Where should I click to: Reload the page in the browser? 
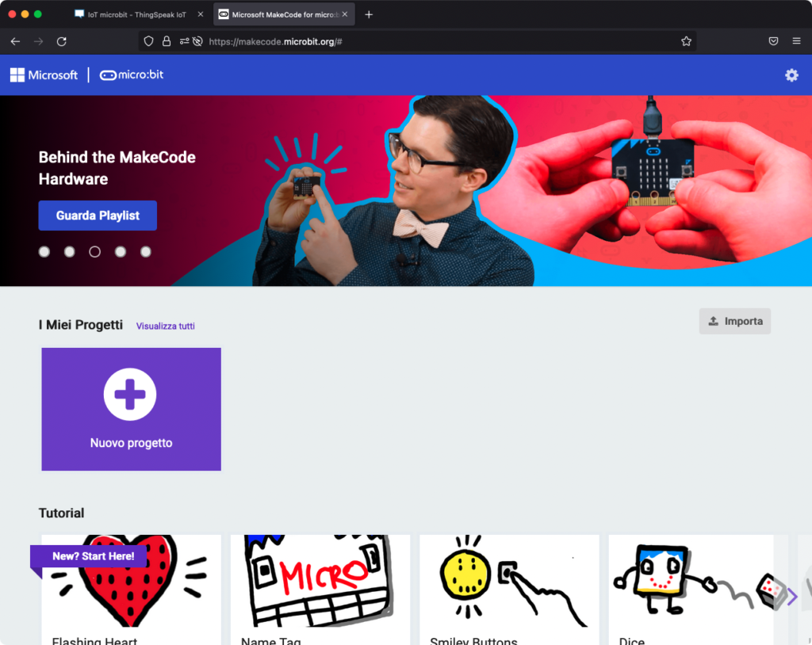coord(61,41)
